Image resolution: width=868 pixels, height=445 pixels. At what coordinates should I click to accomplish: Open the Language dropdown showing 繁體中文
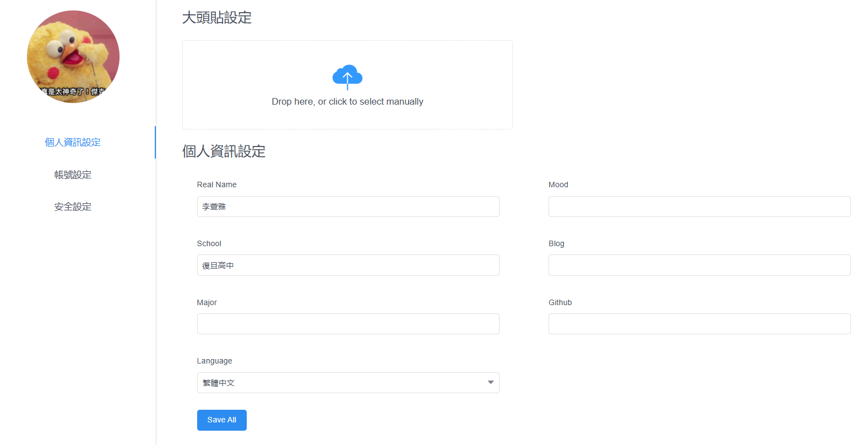(341, 383)
